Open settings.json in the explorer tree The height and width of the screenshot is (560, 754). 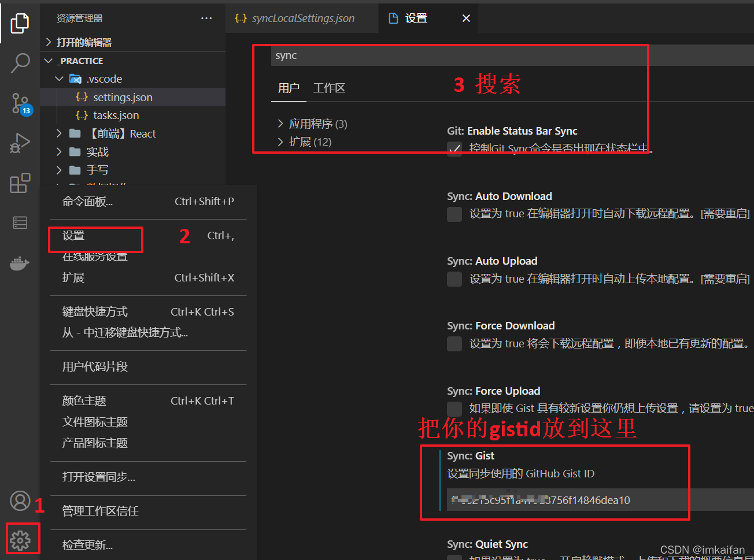pyautogui.click(x=123, y=97)
